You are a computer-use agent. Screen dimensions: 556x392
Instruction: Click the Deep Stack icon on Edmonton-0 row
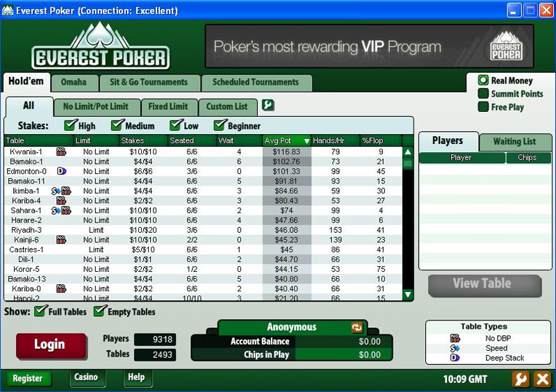[x=61, y=172]
